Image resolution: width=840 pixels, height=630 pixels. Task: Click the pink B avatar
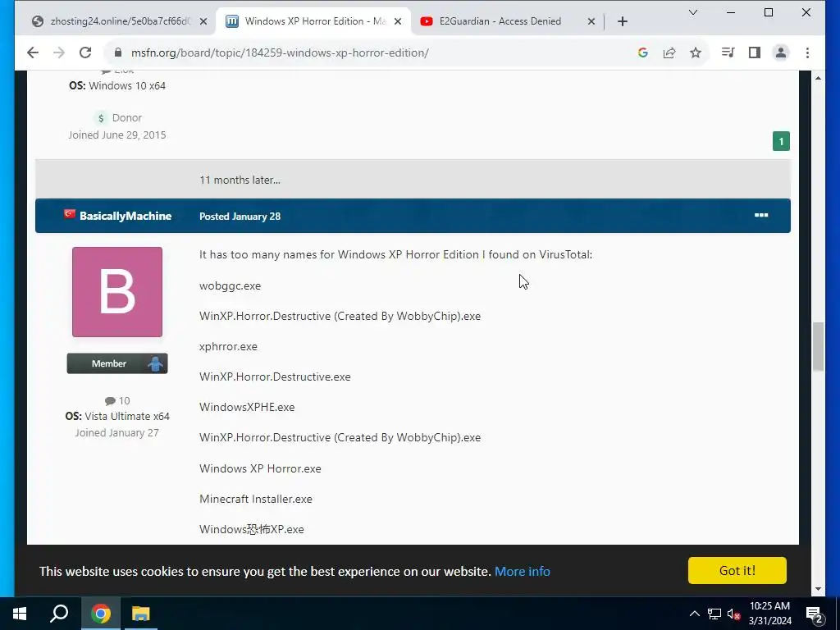pos(117,292)
